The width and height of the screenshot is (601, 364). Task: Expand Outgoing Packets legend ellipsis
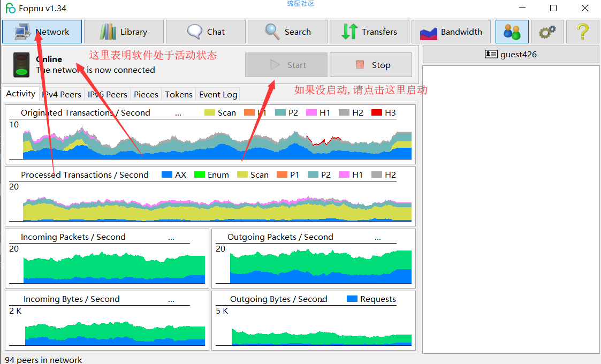377,238
